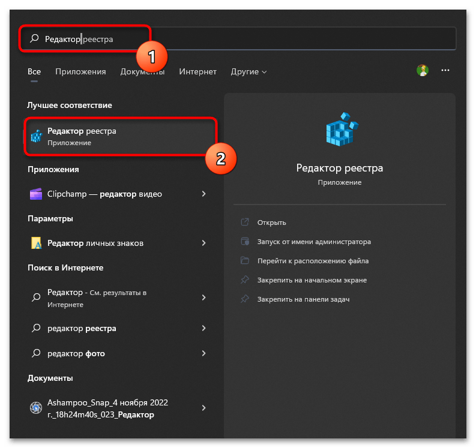The height and width of the screenshot is (448, 476).
Task: Click Перейти к расположению файла
Action: [313, 261]
